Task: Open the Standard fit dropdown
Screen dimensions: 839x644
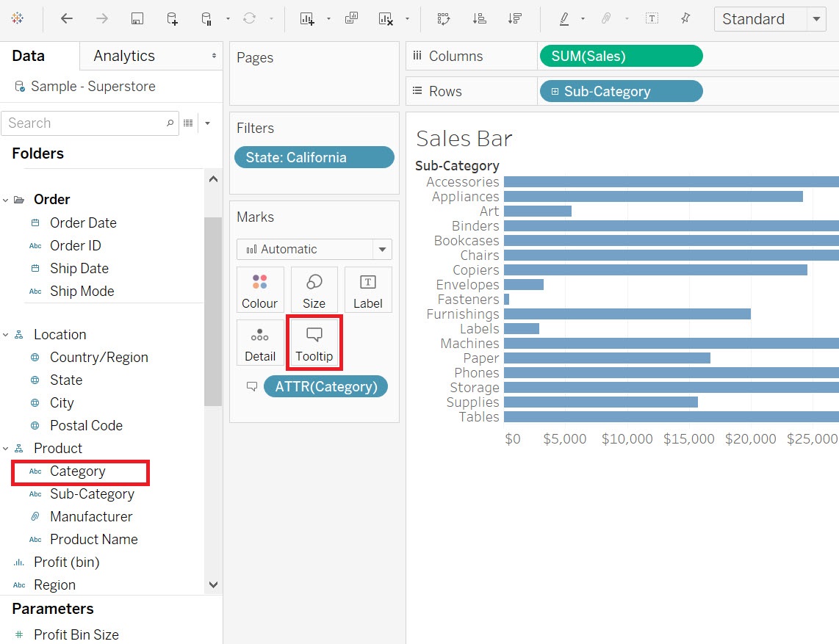Action: [x=770, y=18]
